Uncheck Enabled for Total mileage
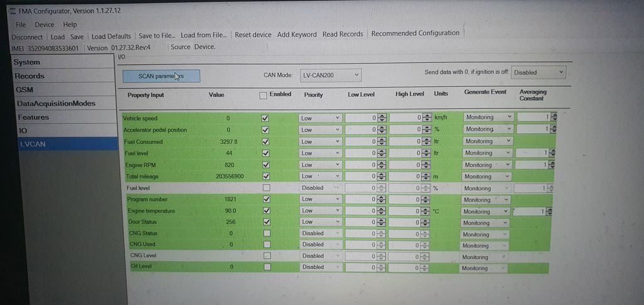The width and height of the screenshot is (644, 305). [266, 176]
